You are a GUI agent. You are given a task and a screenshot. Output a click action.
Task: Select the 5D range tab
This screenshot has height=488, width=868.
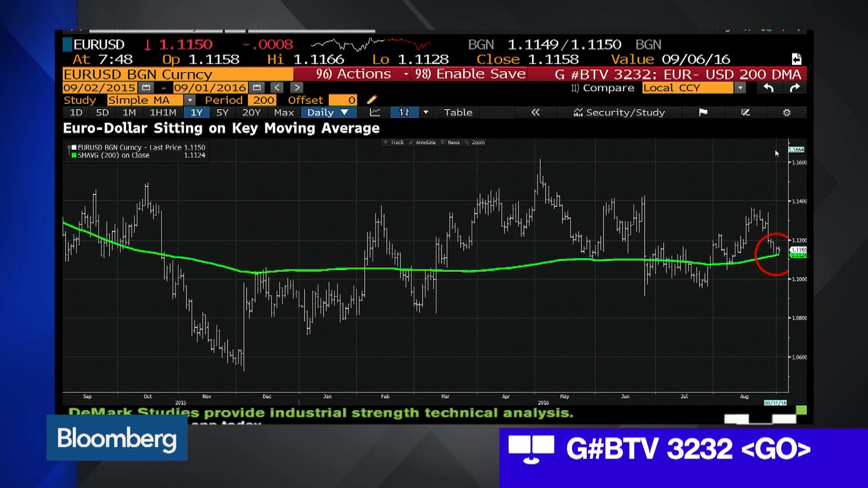pyautogui.click(x=102, y=113)
